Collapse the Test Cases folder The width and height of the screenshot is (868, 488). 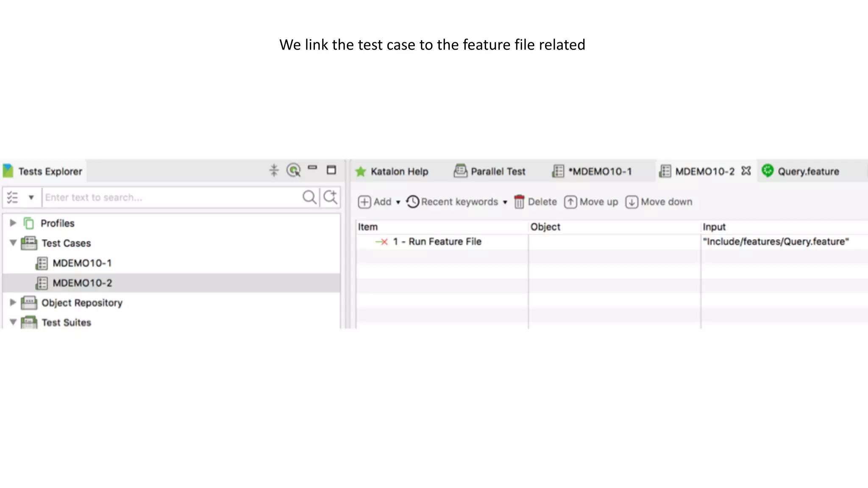[x=13, y=243]
